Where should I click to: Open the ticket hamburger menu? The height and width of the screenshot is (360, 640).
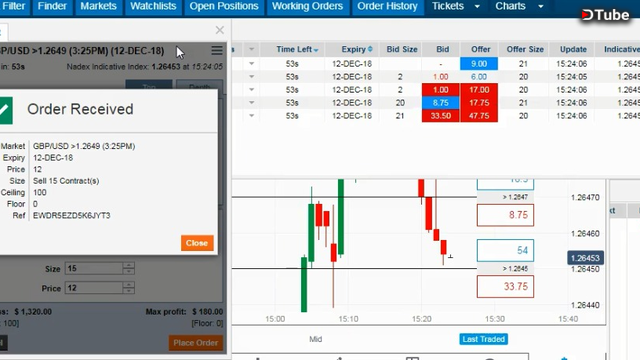217,50
